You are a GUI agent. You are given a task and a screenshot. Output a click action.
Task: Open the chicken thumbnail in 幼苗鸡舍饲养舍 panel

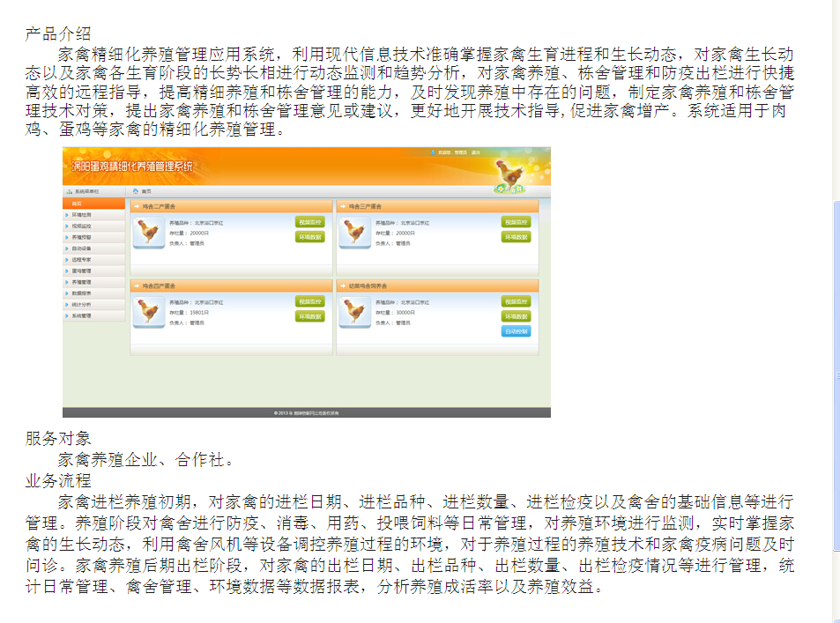[354, 312]
